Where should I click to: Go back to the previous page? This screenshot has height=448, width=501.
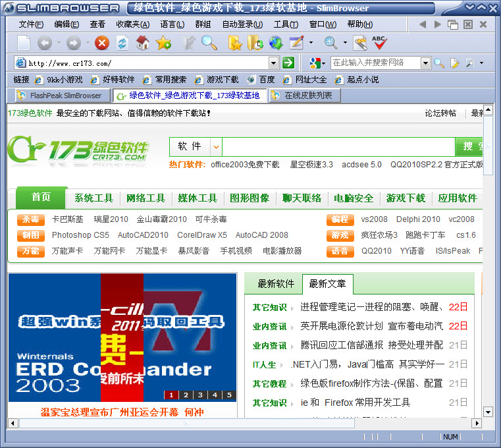pyautogui.click(x=44, y=43)
